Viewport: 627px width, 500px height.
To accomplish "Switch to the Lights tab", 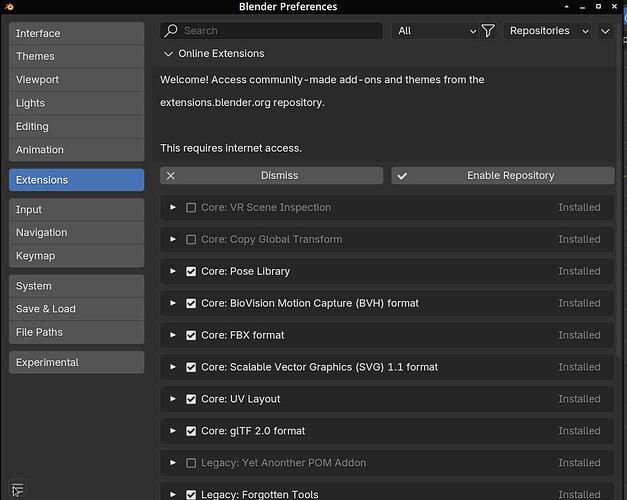I will 76,103.
